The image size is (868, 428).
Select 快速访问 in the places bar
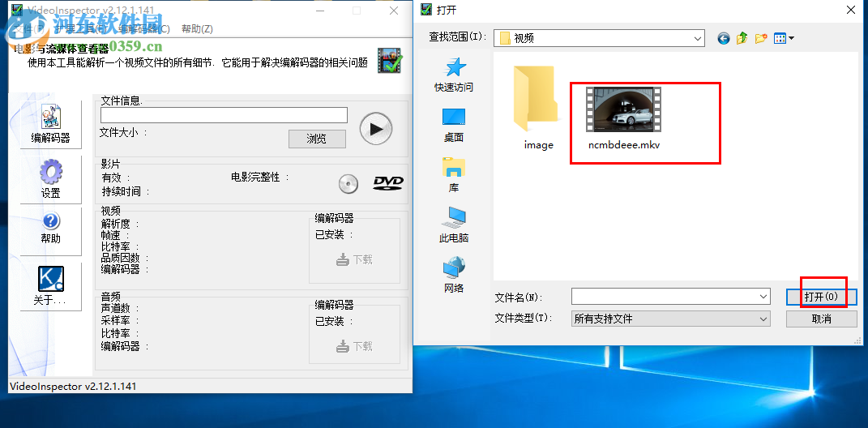pyautogui.click(x=454, y=75)
